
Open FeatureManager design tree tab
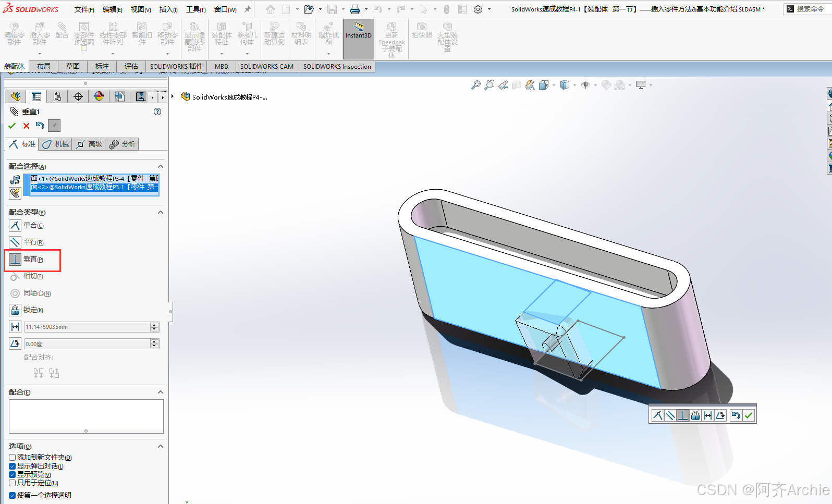pos(16,96)
